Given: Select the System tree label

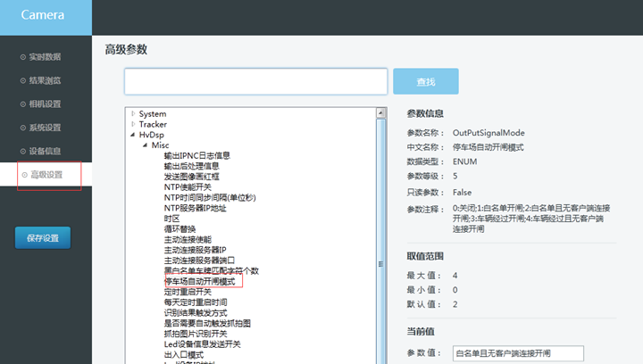Looking at the screenshot, I should pos(153,114).
